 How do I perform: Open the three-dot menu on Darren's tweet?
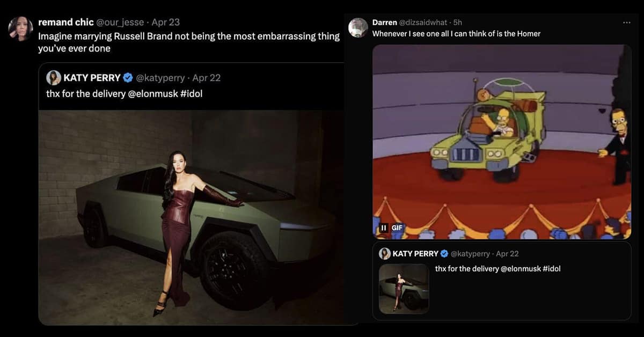pos(626,23)
